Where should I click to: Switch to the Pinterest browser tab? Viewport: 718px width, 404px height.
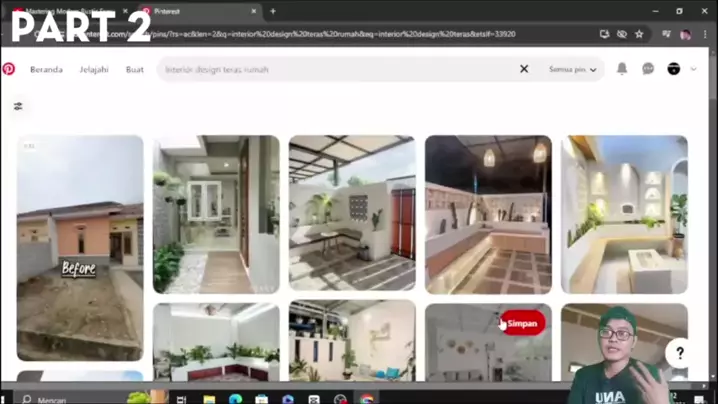coord(195,12)
